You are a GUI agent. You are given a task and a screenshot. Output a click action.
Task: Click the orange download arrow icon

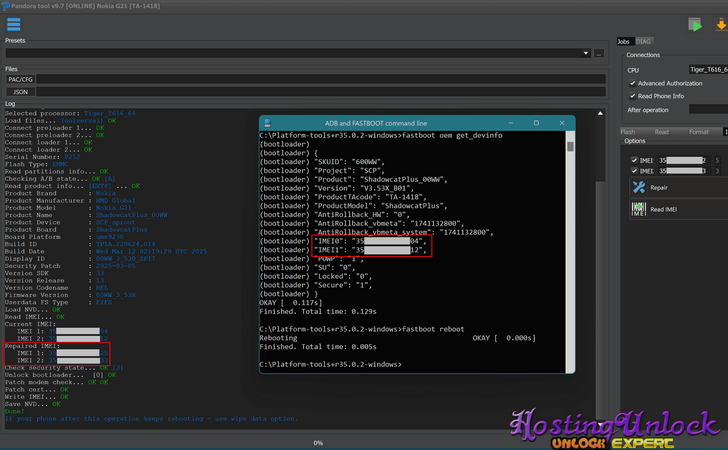click(x=715, y=24)
